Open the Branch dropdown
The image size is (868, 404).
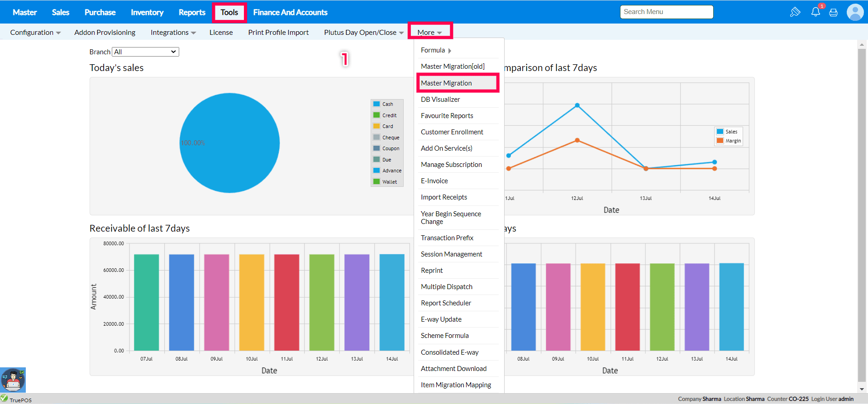pos(145,52)
